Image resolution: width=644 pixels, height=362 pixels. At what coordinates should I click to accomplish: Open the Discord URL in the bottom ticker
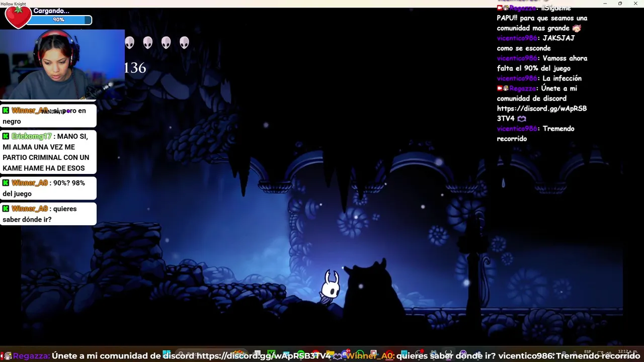263,356
